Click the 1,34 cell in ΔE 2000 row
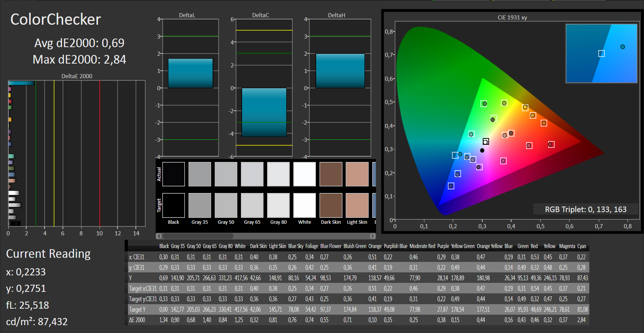644x333 pixels. pyautogui.click(x=164, y=320)
